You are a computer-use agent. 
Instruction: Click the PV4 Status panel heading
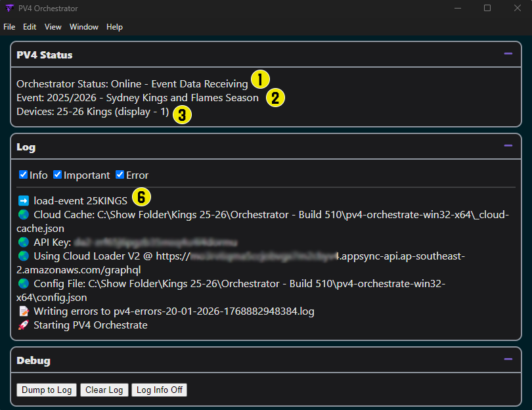[x=45, y=55]
